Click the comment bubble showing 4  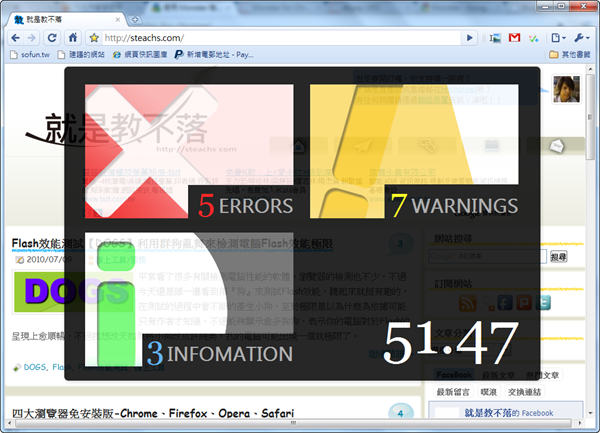400,413
